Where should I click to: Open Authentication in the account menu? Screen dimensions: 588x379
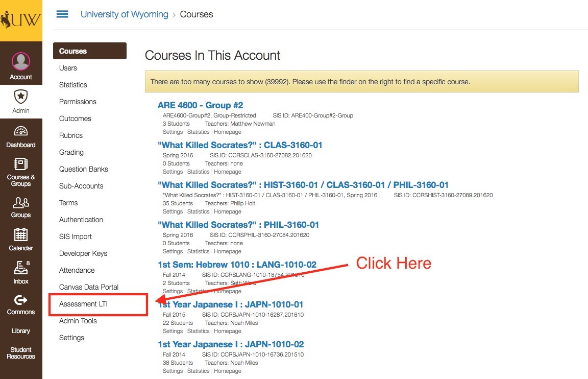(x=81, y=220)
